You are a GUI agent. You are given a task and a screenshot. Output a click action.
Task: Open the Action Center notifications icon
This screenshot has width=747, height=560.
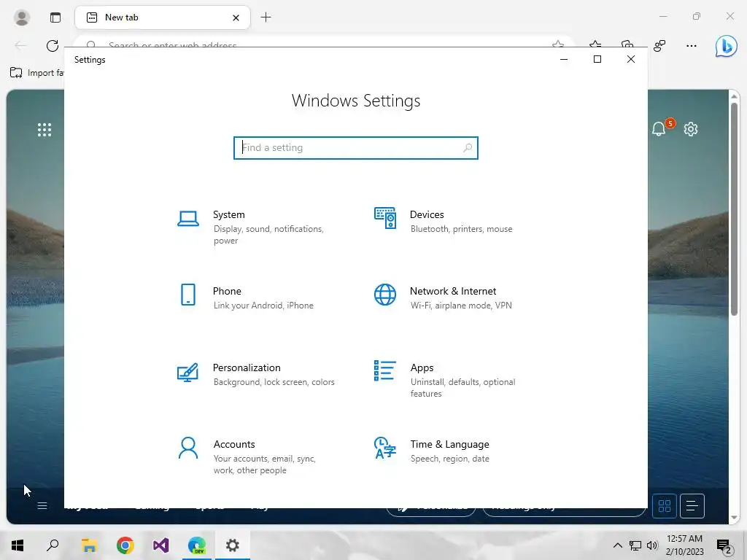724,546
